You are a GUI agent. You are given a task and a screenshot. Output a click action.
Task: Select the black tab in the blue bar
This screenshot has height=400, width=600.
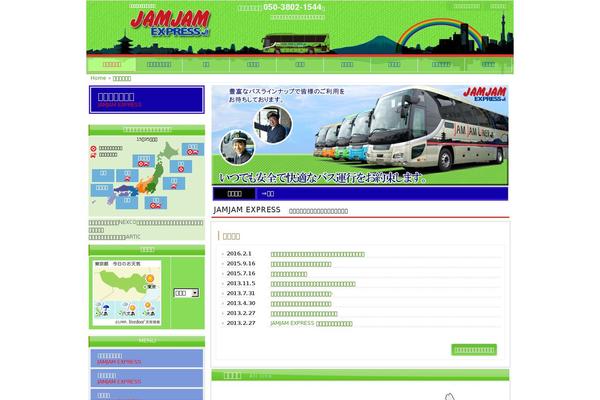(234, 194)
